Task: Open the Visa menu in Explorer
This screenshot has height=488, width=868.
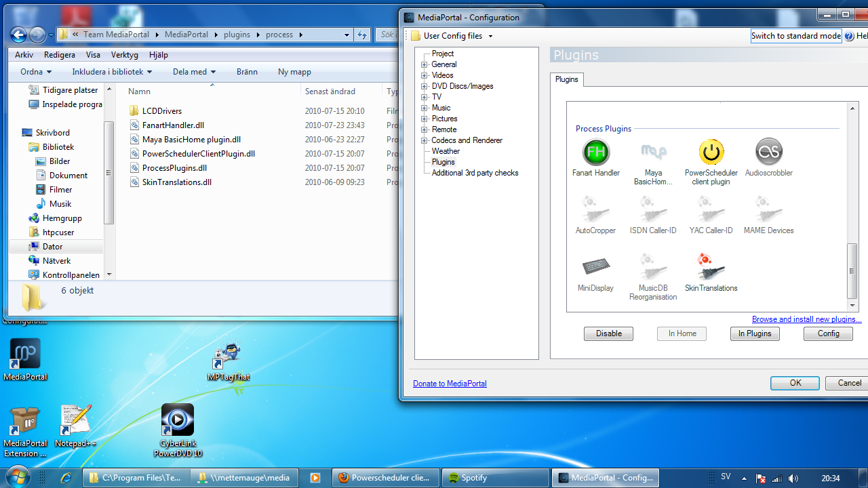Action: [x=93, y=55]
